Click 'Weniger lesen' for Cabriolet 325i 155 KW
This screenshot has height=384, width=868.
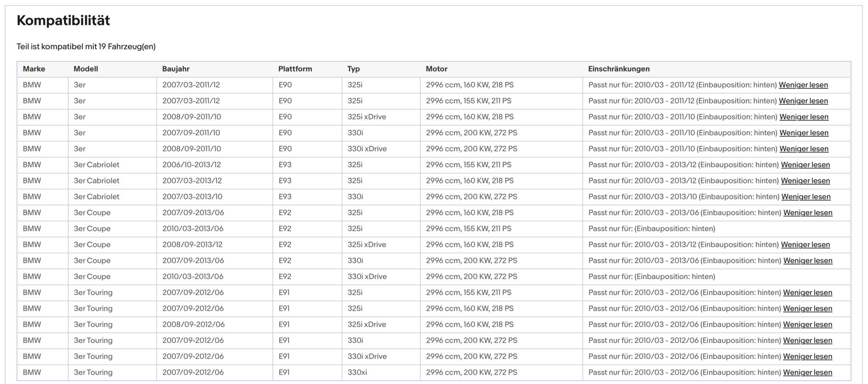[805, 165]
